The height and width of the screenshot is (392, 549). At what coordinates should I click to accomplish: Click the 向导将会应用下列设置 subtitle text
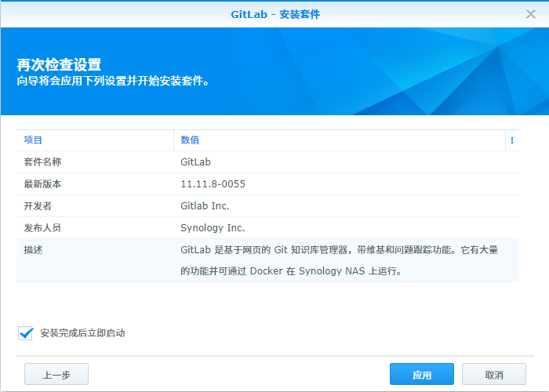tap(113, 82)
